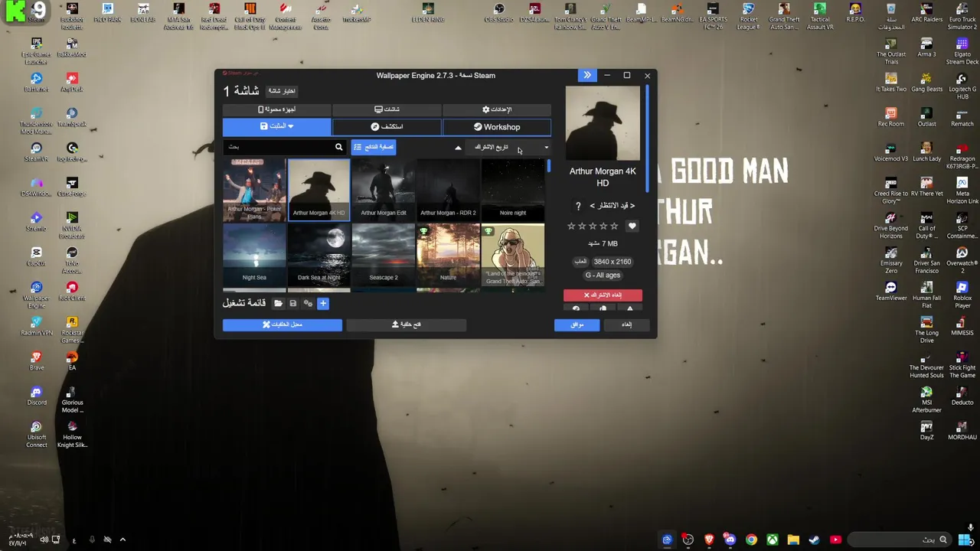Open the mobile devices tab
Viewport: 980px width, 551px height.
(x=277, y=109)
